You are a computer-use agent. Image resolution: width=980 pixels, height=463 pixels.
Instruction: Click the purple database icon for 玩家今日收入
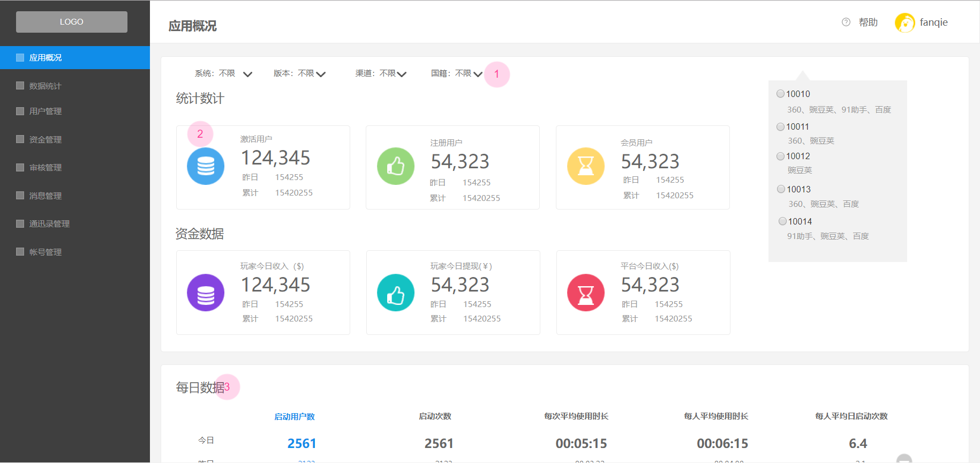206,293
